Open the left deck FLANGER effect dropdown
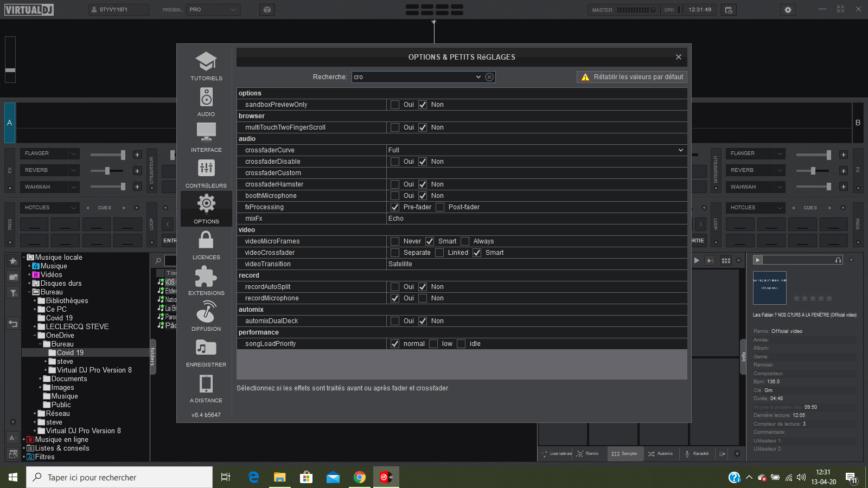Viewport: 868px width, 488px height. coord(74,154)
